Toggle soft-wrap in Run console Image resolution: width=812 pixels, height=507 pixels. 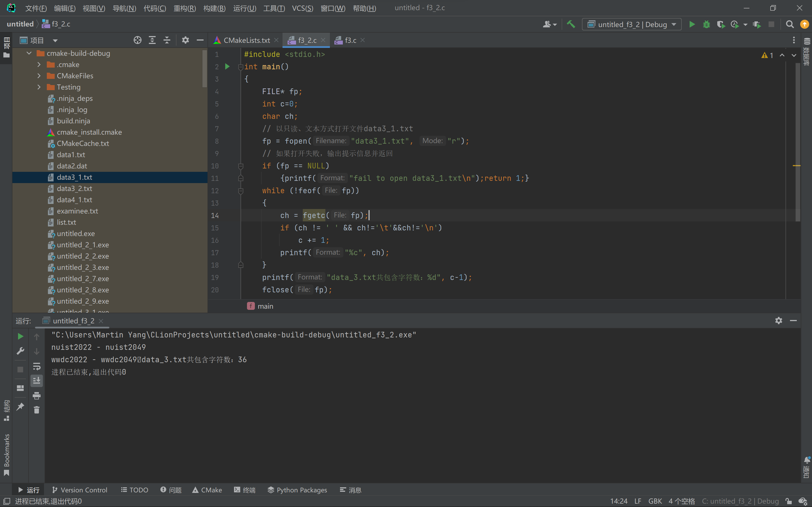click(37, 366)
